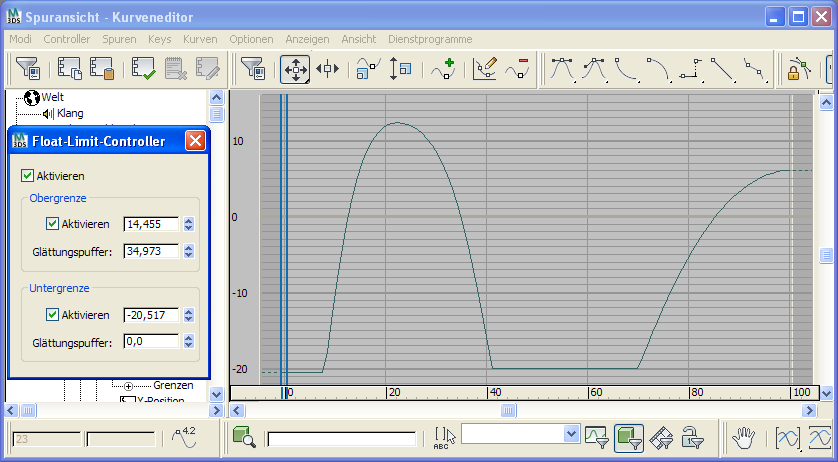Select the Slide Keys tool
838x462 pixels.
(x=327, y=69)
